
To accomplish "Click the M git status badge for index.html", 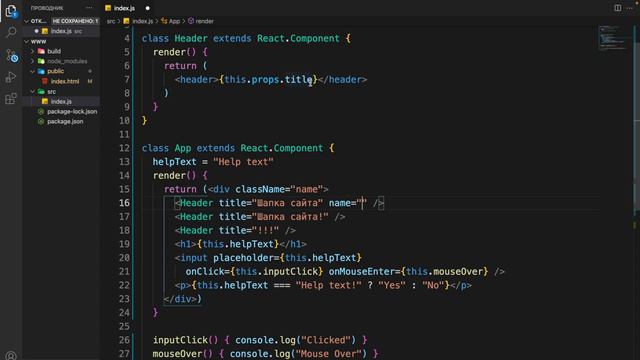I will point(90,81).
